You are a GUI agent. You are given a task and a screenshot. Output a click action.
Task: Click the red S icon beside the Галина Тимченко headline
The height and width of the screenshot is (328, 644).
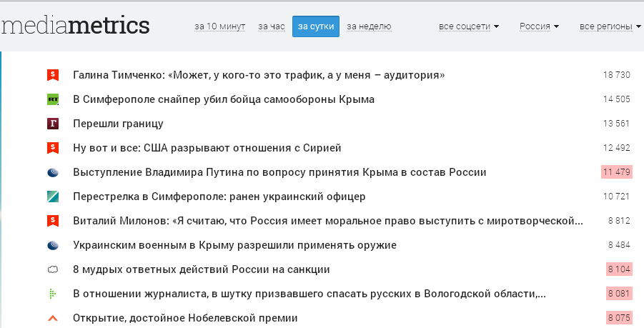point(52,75)
